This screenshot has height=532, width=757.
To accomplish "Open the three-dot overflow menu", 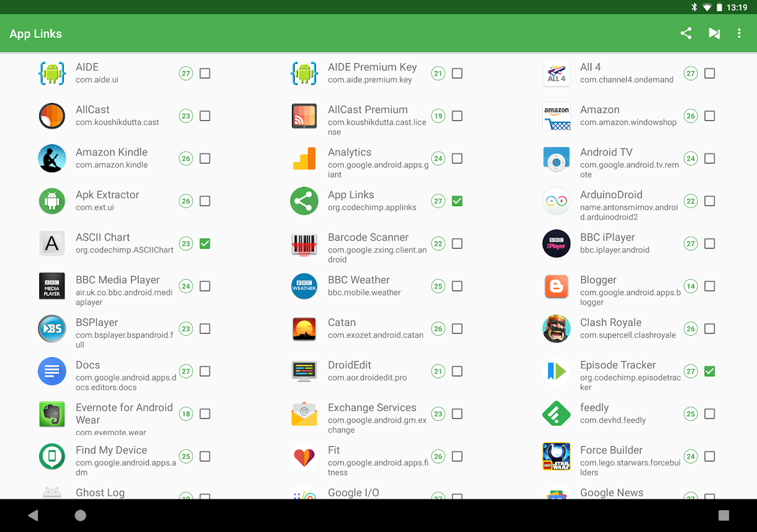I will point(739,33).
